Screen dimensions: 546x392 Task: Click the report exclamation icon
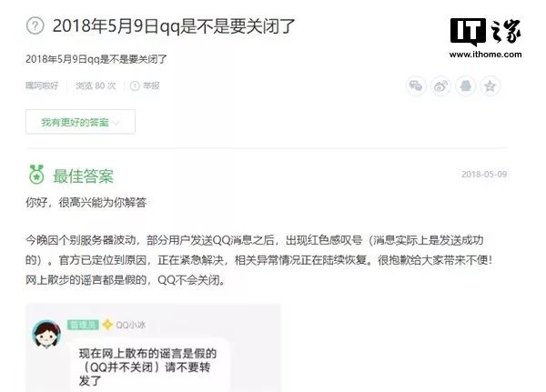(135, 85)
